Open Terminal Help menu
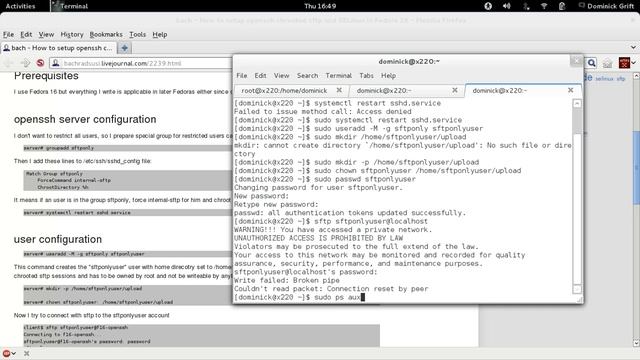 coord(388,76)
